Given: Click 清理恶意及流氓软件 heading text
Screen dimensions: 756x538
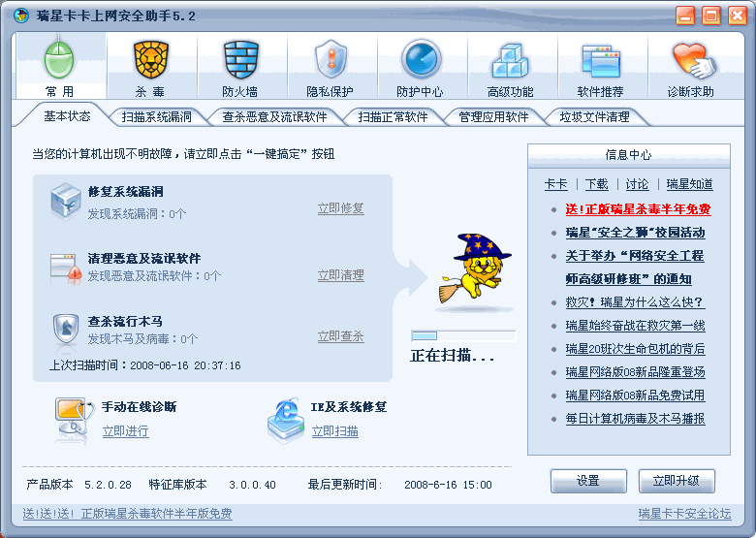Looking at the screenshot, I should tap(144, 259).
